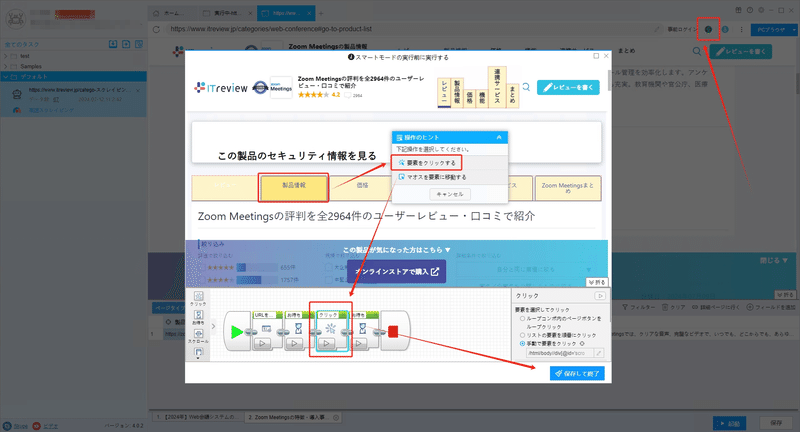
Task: Click the scrollbar of the dialog preview
Action: click(x=609, y=82)
